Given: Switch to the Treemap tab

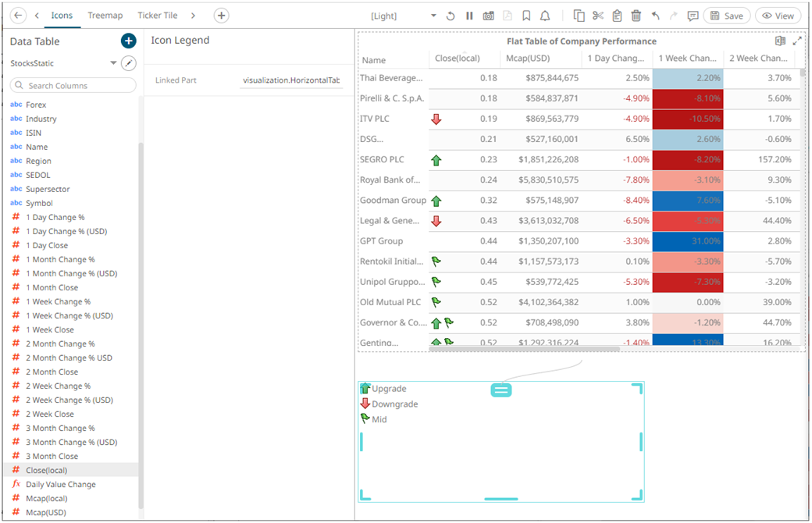Looking at the screenshot, I should [x=105, y=16].
